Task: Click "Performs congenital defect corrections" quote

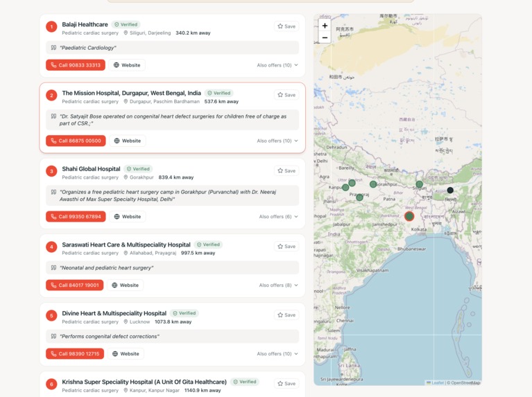Action: (110, 336)
